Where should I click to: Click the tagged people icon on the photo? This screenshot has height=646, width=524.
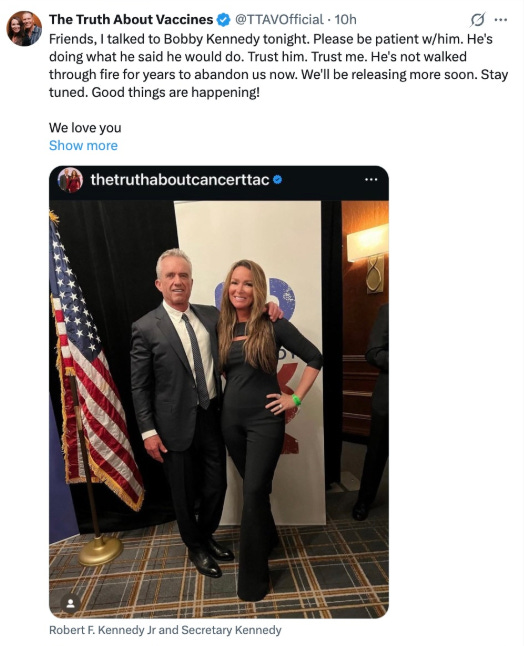pyautogui.click(x=70, y=604)
